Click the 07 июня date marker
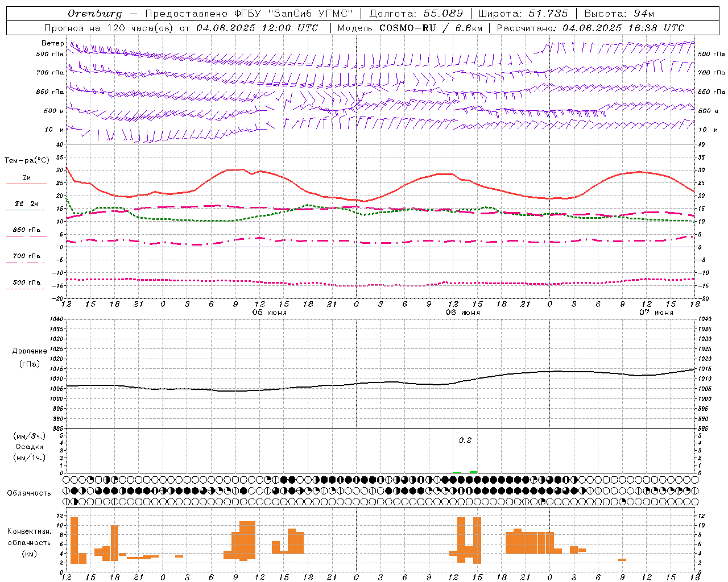This screenshot has width=728, height=582. [x=656, y=313]
